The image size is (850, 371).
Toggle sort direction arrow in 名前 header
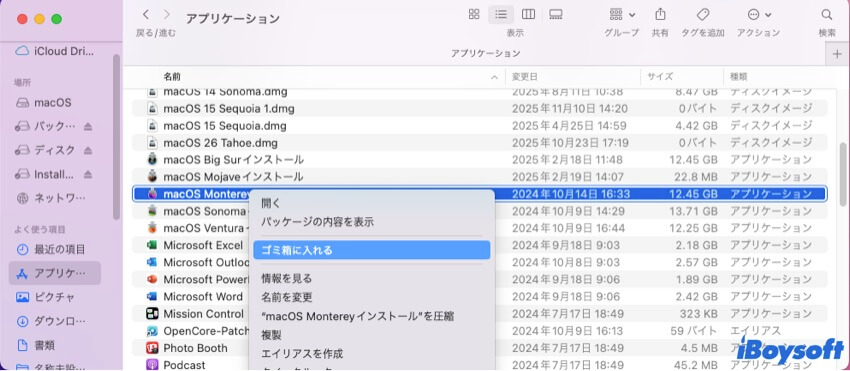(x=494, y=78)
